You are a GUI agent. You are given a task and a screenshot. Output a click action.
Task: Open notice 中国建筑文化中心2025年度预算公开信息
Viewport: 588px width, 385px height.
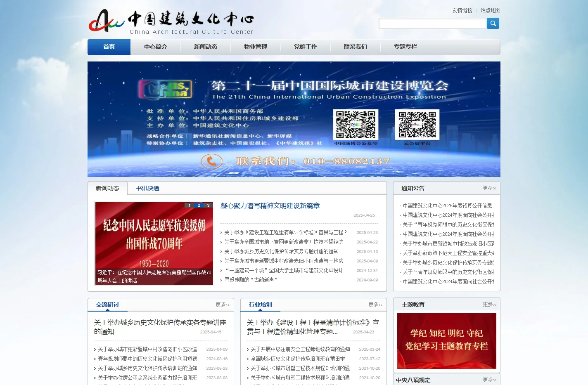(x=447, y=205)
